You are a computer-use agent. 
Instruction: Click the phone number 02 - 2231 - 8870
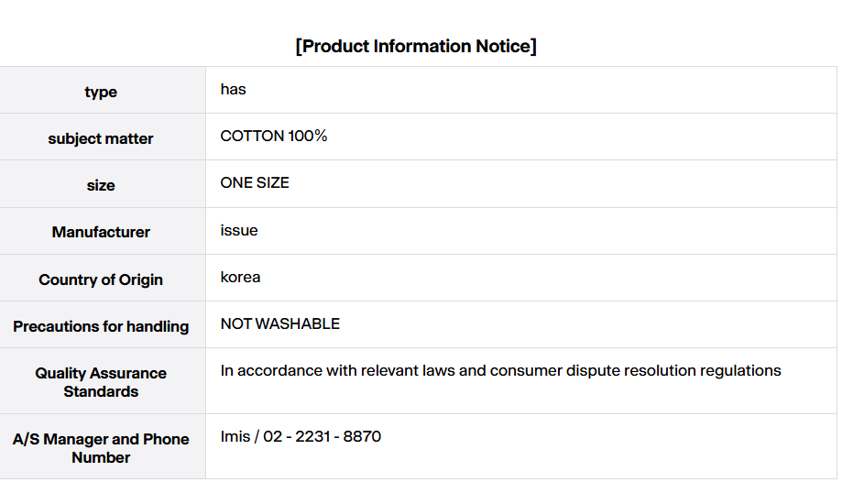point(323,437)
